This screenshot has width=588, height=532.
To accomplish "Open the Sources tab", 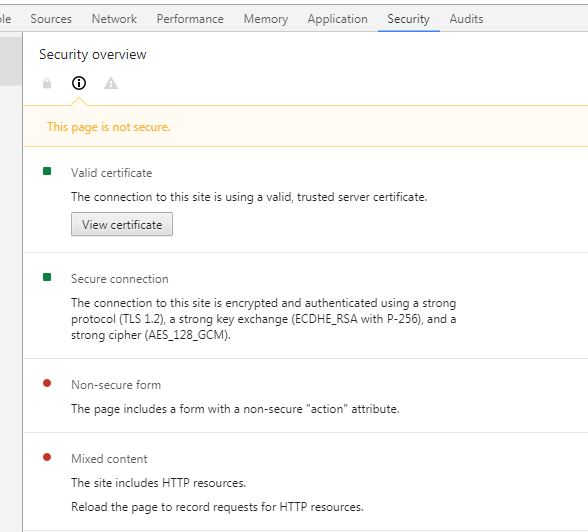I will [x=51, y=19].
